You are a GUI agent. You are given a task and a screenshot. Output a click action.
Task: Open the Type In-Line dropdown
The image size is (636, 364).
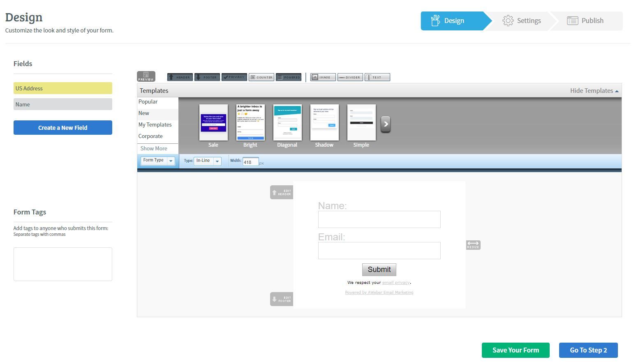pos(208,161)
